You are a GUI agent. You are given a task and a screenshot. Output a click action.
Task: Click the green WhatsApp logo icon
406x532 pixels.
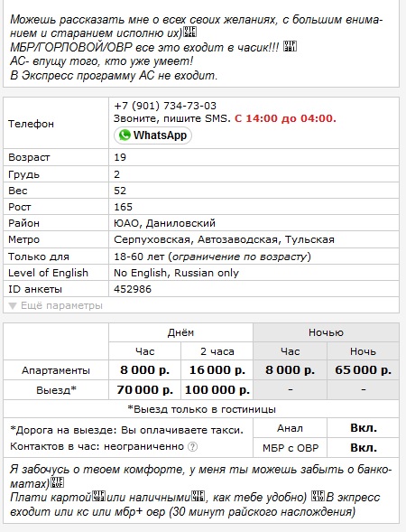(125, 135)
